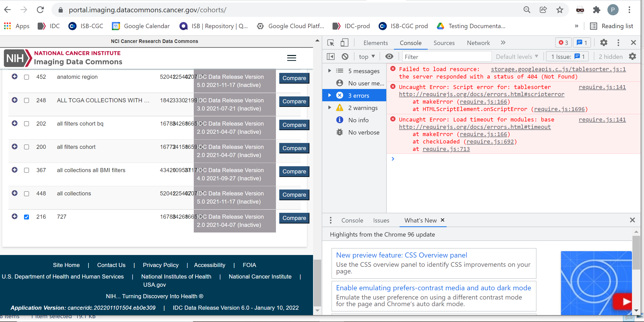
Task: Click Compare for the all collections cohort
Action: (x=294, y=195)
